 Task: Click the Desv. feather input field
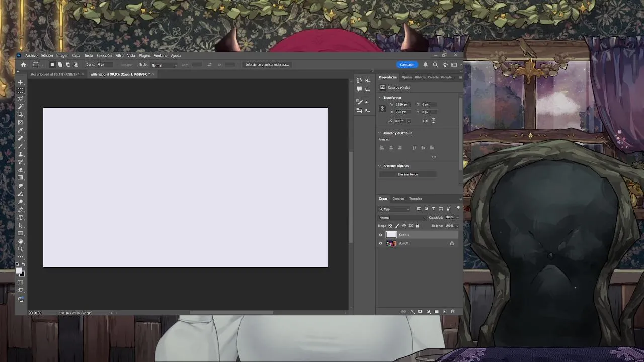coord(105,65)
